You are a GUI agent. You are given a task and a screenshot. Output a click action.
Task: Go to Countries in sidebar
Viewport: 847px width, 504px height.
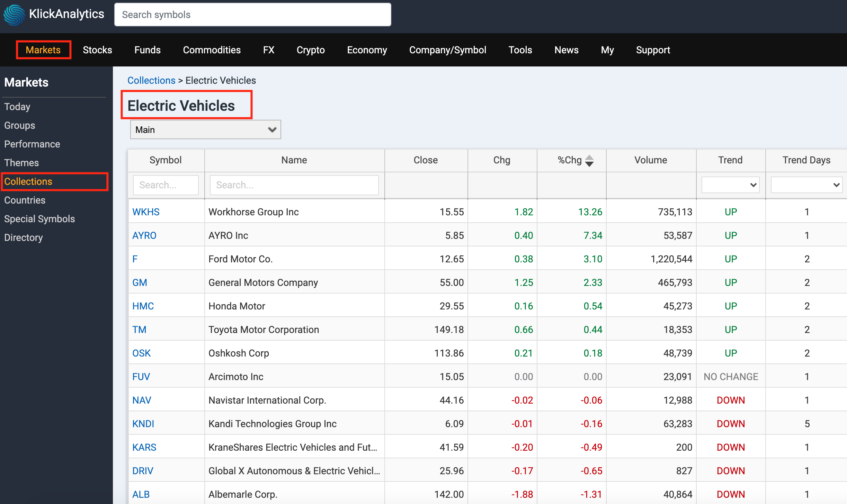tap(25, 200)
